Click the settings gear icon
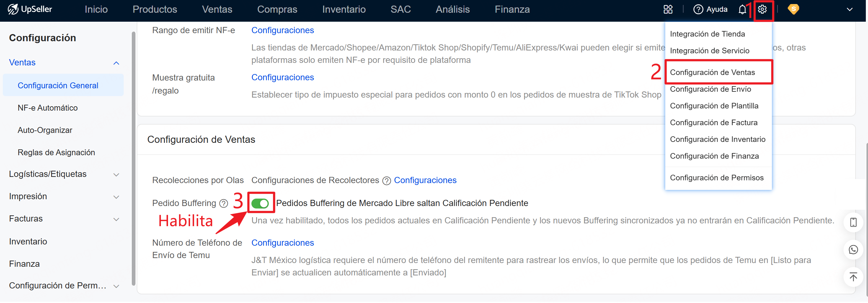Image resolution: width=868 pixels, height=303 pixels. tap(762, 9)
